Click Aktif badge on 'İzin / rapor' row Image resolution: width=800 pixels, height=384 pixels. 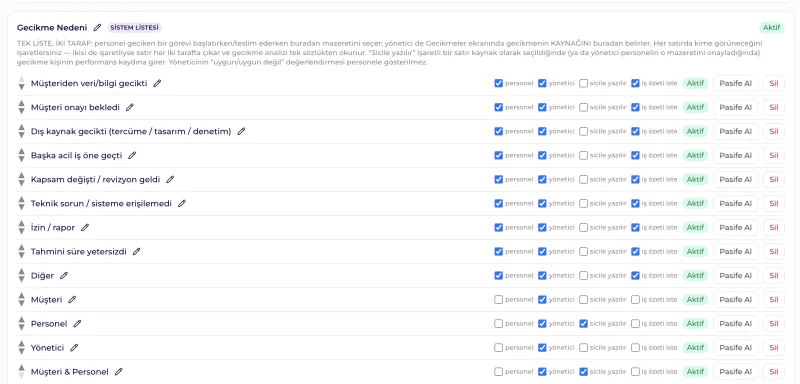pyautogui.click(x=695, y=227)
